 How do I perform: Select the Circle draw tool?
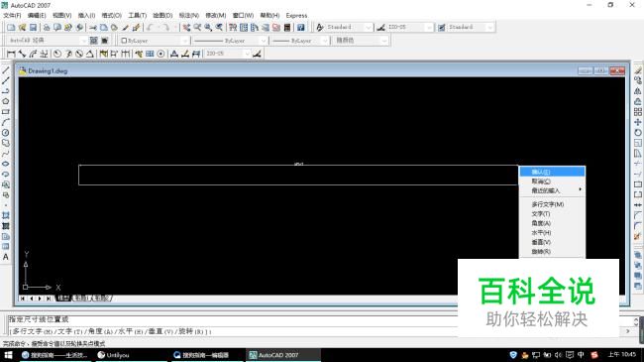(6, 133)
